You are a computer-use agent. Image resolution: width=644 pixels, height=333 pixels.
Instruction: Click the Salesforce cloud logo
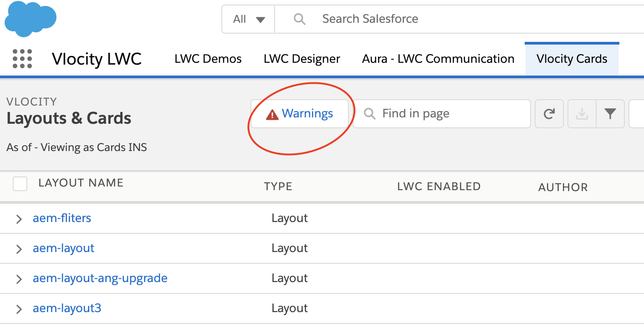pyautogui.click(x=31, y=19)
